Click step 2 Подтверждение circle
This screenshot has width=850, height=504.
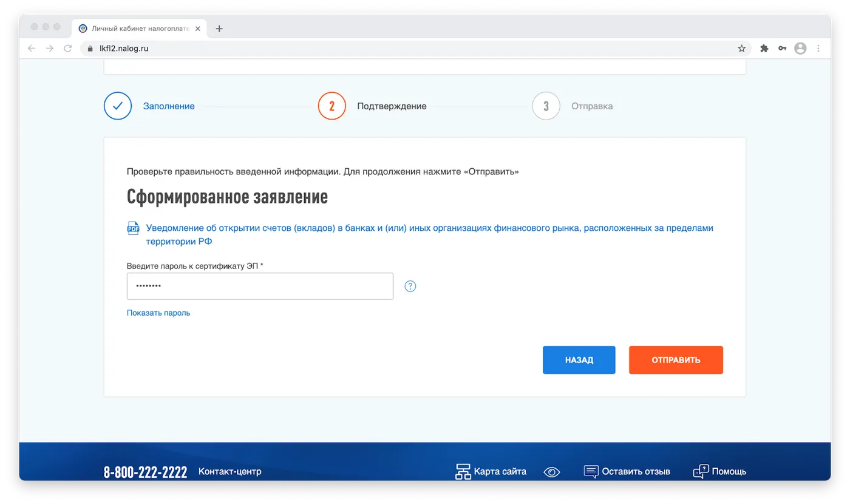(332, 106)
